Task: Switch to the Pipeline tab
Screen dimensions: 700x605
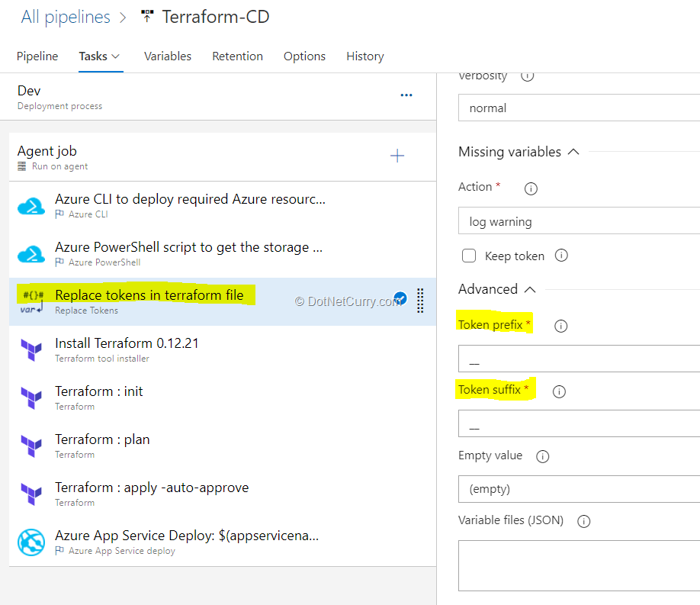Action: click(37, 56)
